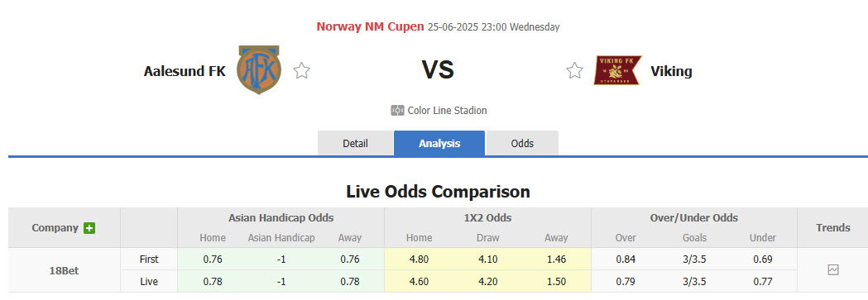Open the Norway NM Cupen league link
Image resolution: width=868 pixels, height=300 pixels.
pos(371,26)
